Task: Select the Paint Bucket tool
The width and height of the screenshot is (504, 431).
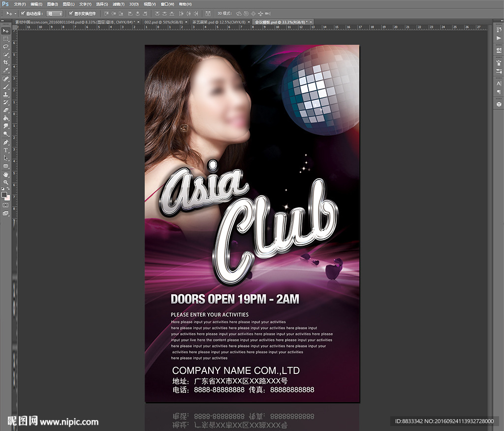Action: coord(6,118)
